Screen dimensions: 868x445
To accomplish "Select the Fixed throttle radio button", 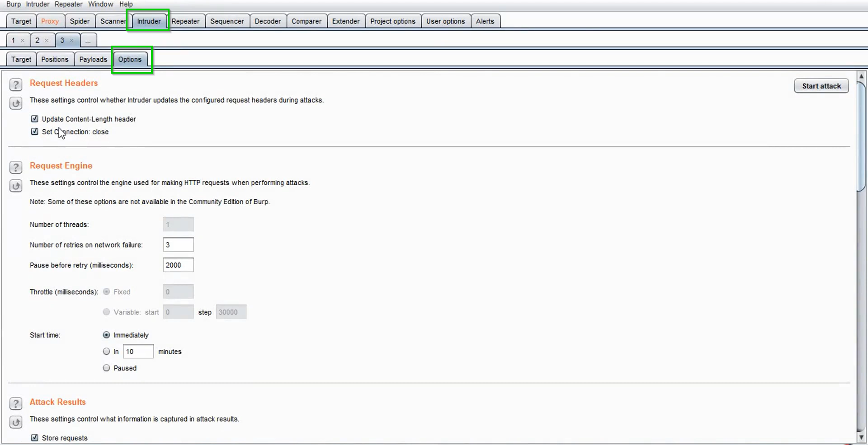I will point(107,291).
